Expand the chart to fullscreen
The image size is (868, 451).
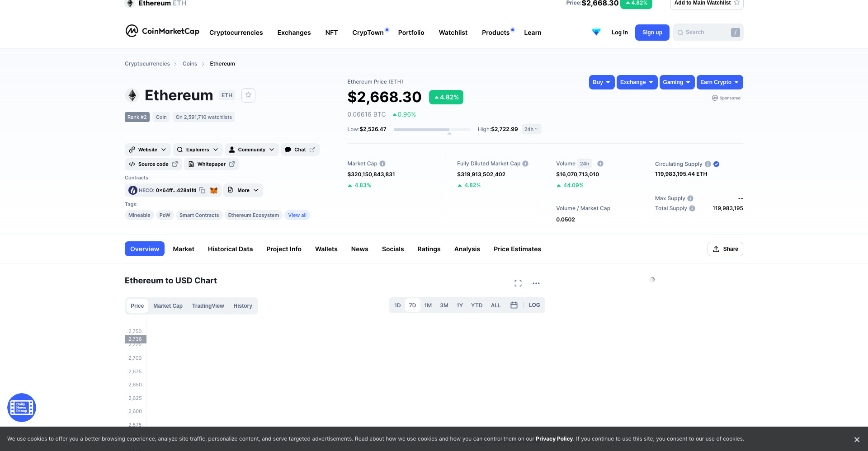point(518,283)
